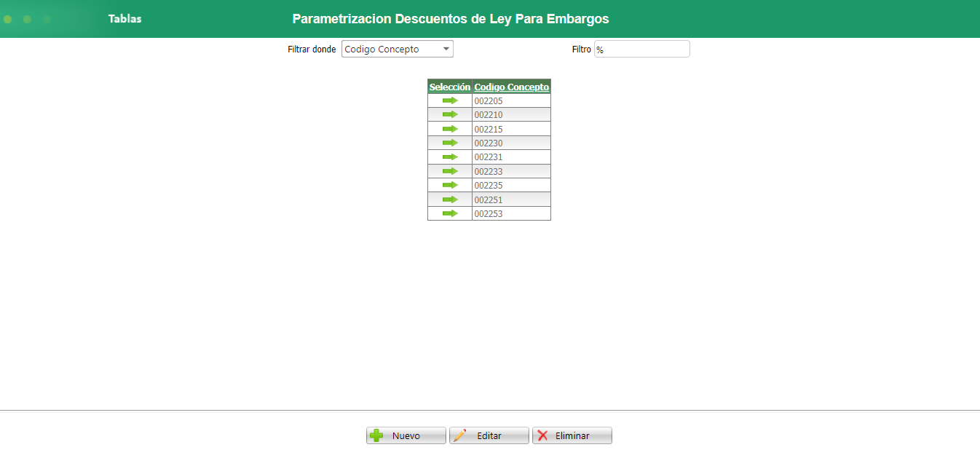
Task: Create a record with Nuevo button
Action: [x=406, y=435]
